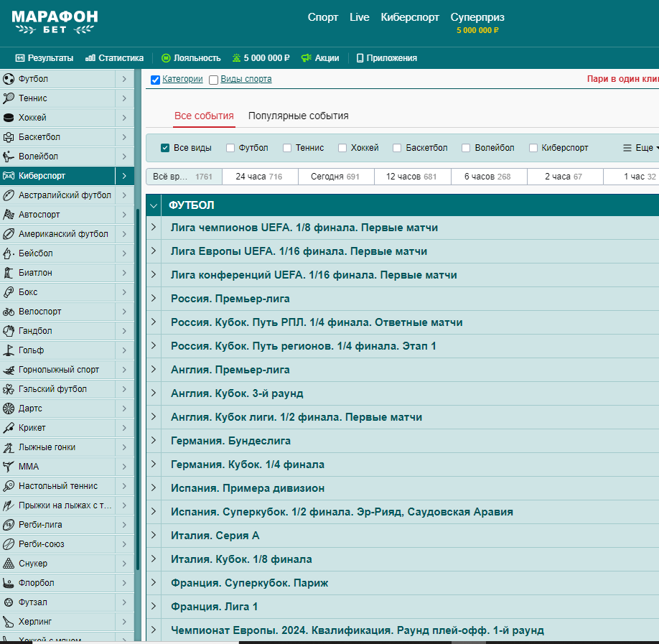The height and width of the screenshot is (644, 659).
Task: Click the bicycle icon next to Велоспорт
Action: pyautogui.click(x=9, y=312)
